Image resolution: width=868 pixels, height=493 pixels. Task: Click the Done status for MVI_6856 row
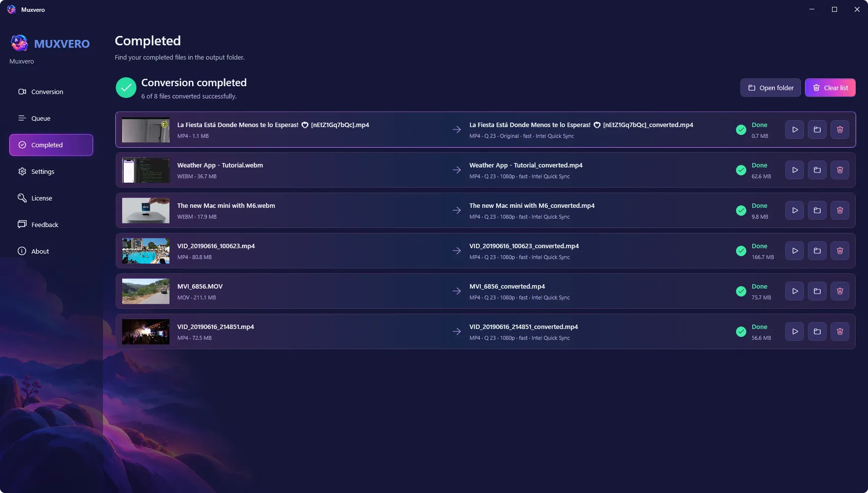click(759, 287)
